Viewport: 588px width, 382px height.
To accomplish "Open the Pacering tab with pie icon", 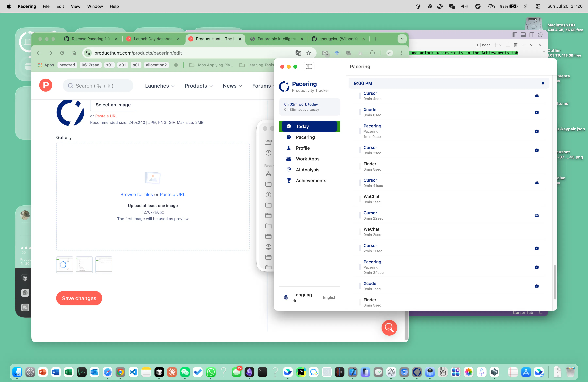I will (x=309, y=137).
